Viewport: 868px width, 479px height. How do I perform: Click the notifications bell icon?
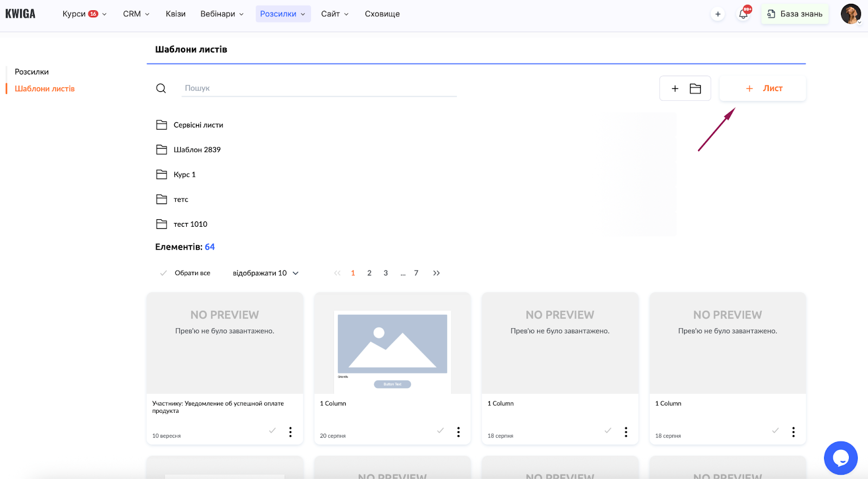[743, 14]
